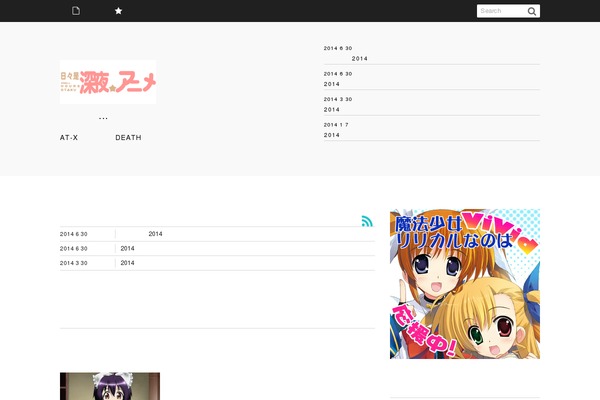Open the maid character thumbnail image
The image size is (600, 400).
click(110, 386)
